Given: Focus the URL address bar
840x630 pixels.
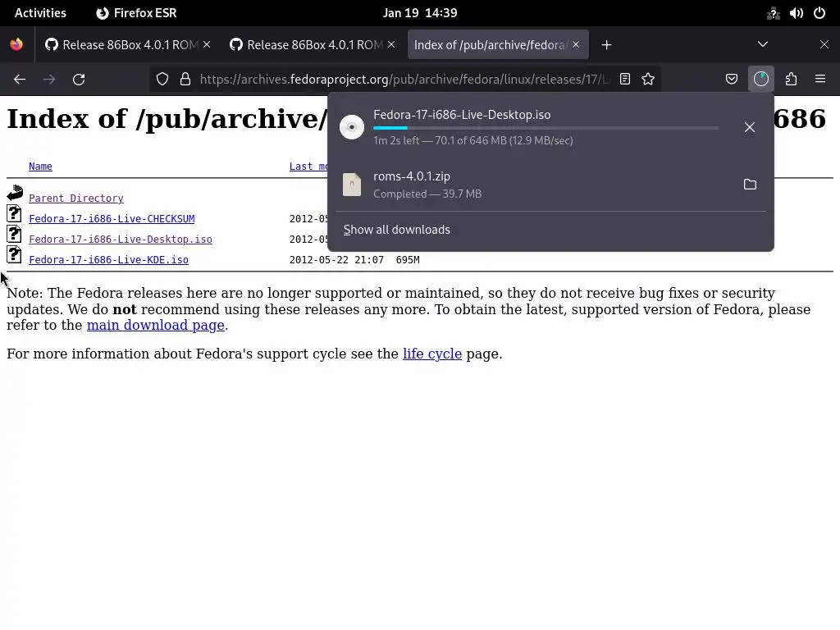Looking at the screenshot, I should [404, 80].
